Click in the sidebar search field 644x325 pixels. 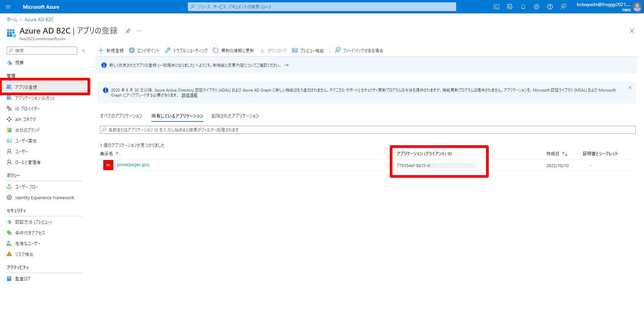(x=42, y=51)
